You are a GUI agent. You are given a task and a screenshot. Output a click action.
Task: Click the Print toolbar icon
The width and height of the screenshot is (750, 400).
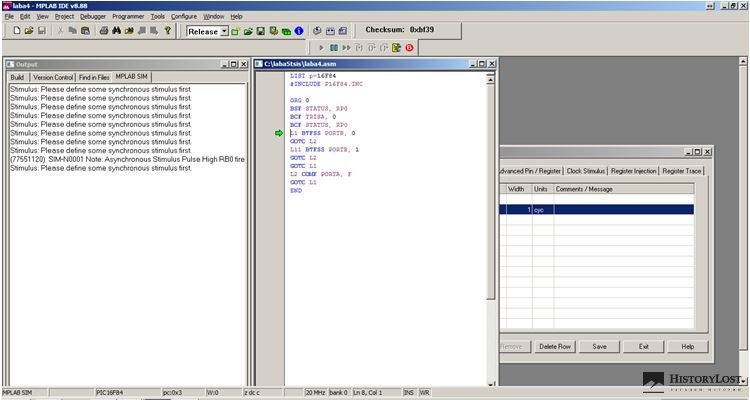[104, 31]
